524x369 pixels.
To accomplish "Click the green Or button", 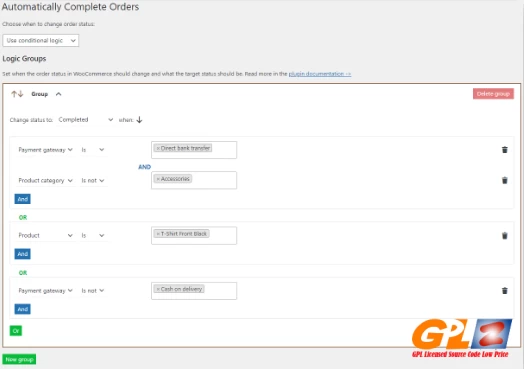I will [16, 331].
